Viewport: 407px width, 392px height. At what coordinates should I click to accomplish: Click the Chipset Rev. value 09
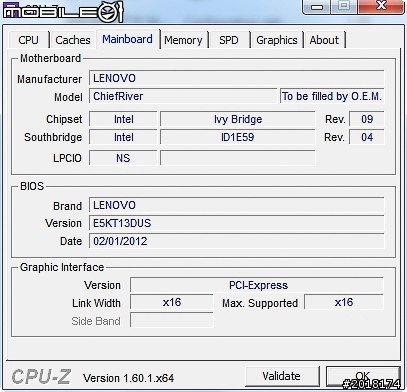[x=367, y=119]
